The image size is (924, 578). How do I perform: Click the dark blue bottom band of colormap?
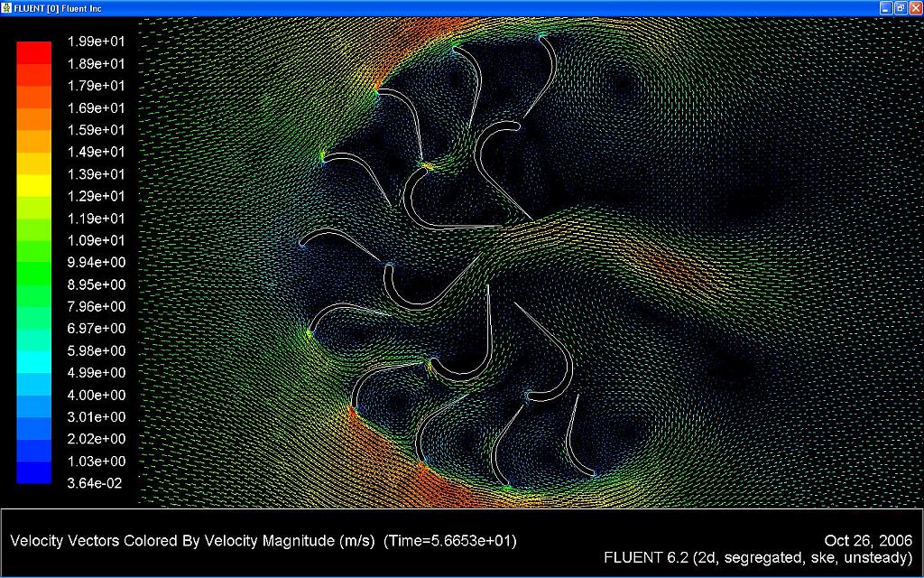[33, 472]
